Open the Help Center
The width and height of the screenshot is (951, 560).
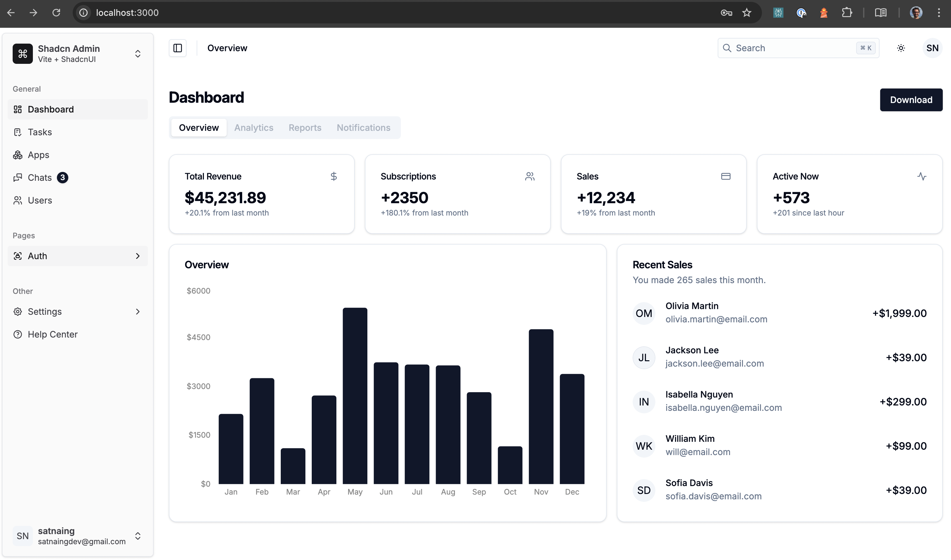[52, 334]
